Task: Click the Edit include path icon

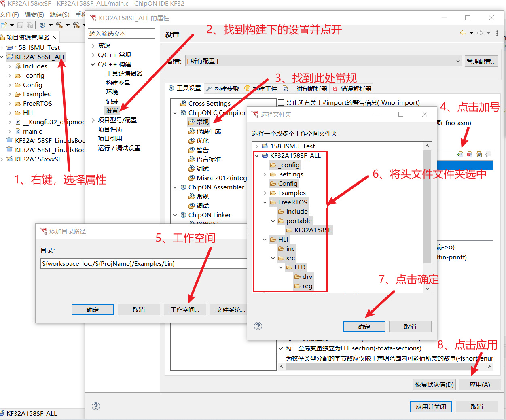Action: (479, 154)
